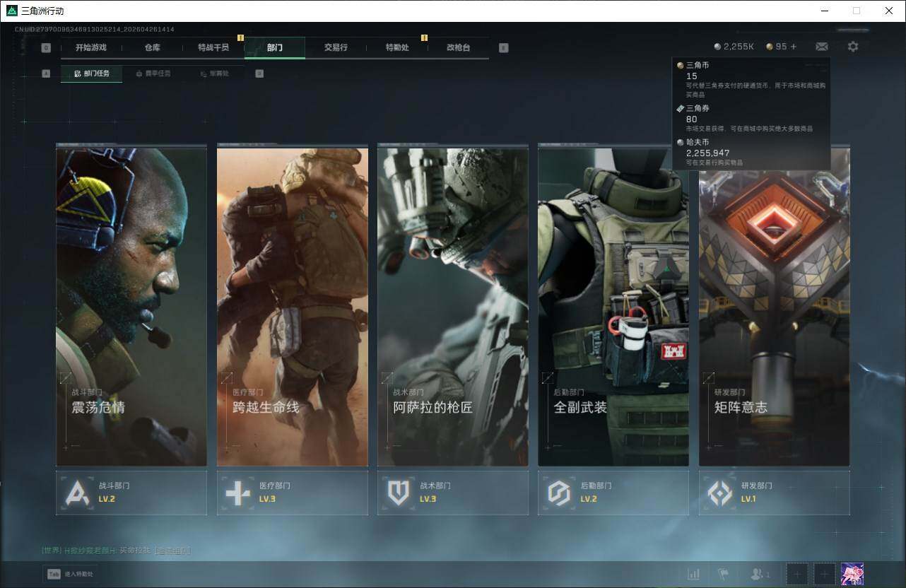Click the 后勤部门 hexagon icon
This screenshot has width=906, height=588.
(559, 493)
